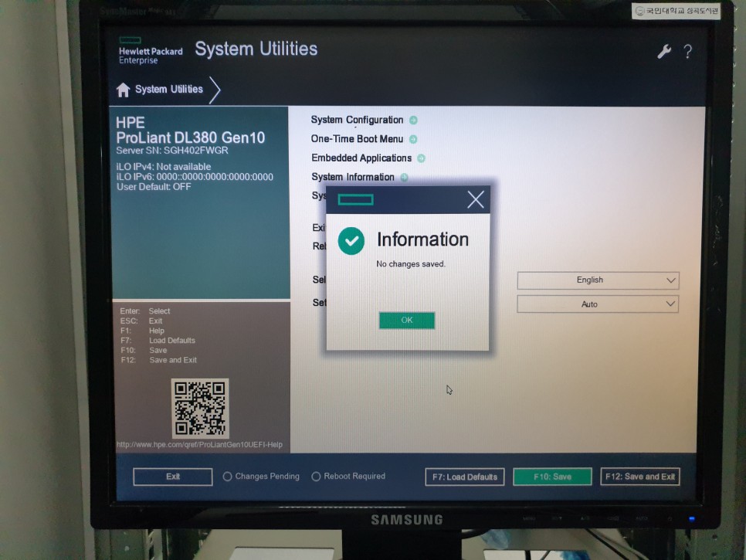Click the QR code help image
Screen dimensions: 746x560
pyautogui.click(x=200, y=409)
